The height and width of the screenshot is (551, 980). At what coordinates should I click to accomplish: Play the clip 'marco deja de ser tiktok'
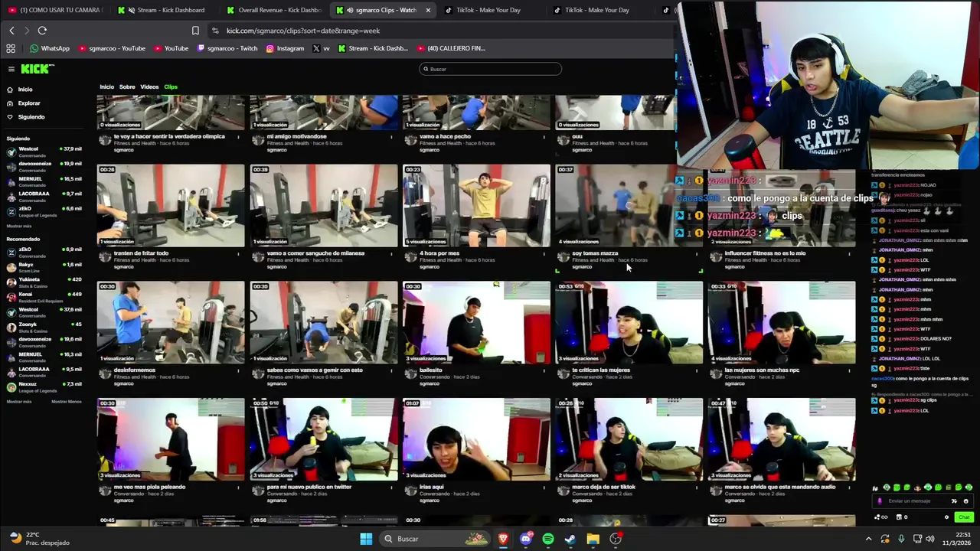(x=629, y=439)
